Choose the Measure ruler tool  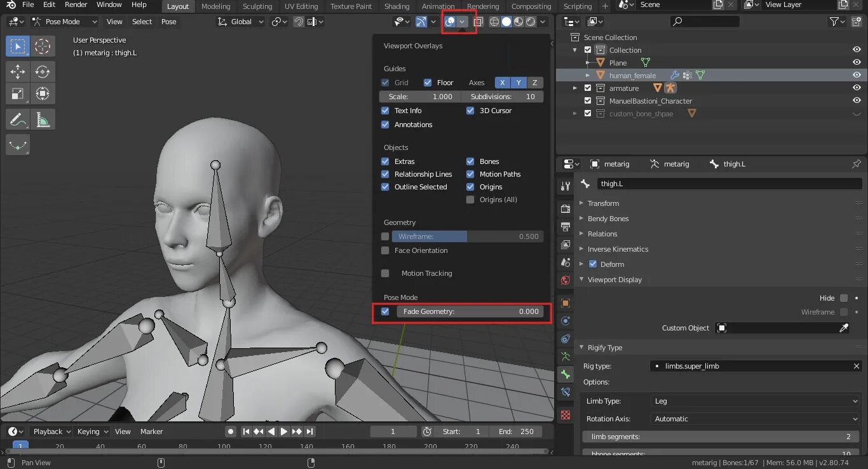43,119
